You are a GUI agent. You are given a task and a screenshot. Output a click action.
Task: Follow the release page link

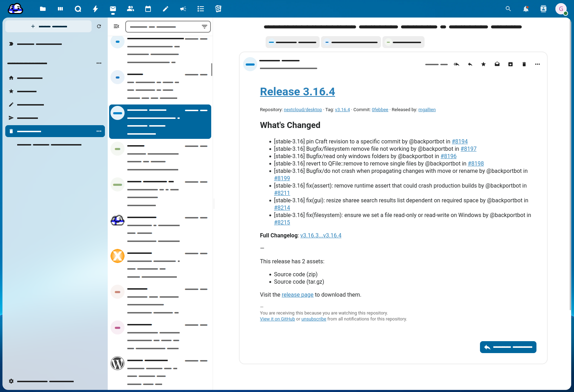click(298, 295)
